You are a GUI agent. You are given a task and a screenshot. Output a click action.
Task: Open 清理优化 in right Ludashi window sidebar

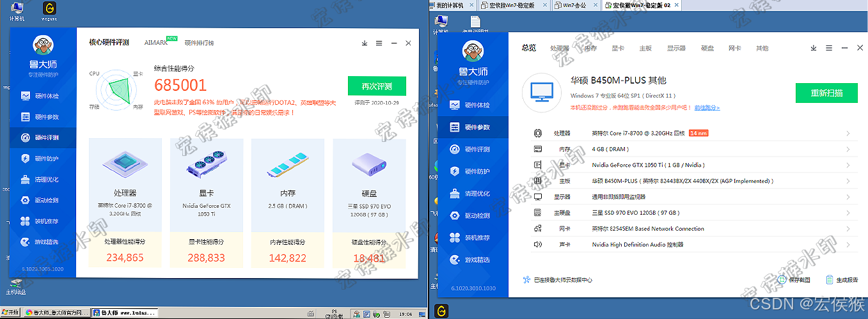click(x=473, y=193)
